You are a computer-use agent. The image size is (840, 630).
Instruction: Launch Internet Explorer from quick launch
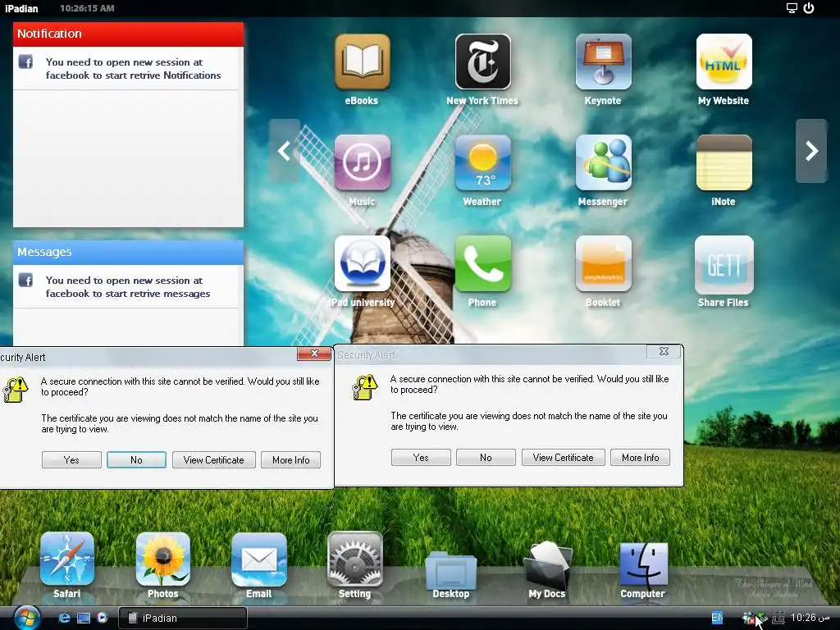64,618
